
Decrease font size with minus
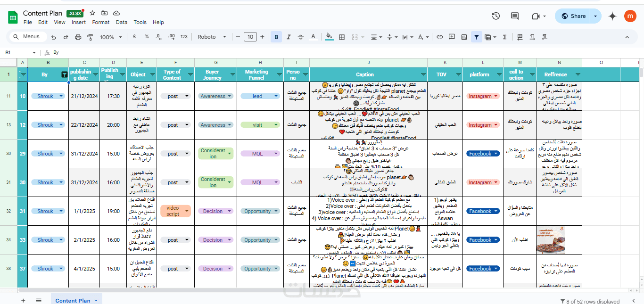tap(238, 37)
